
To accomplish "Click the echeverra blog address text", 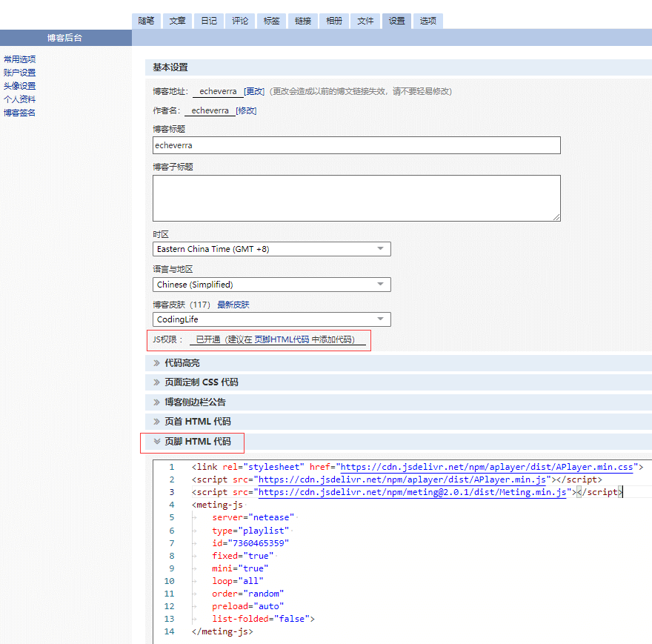I will (218, 91).
